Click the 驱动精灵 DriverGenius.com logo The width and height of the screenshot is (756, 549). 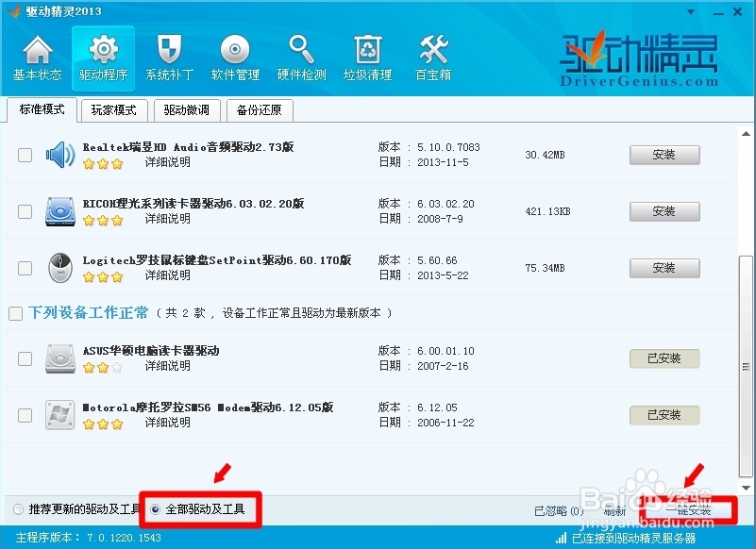click(x=639, y=58)
